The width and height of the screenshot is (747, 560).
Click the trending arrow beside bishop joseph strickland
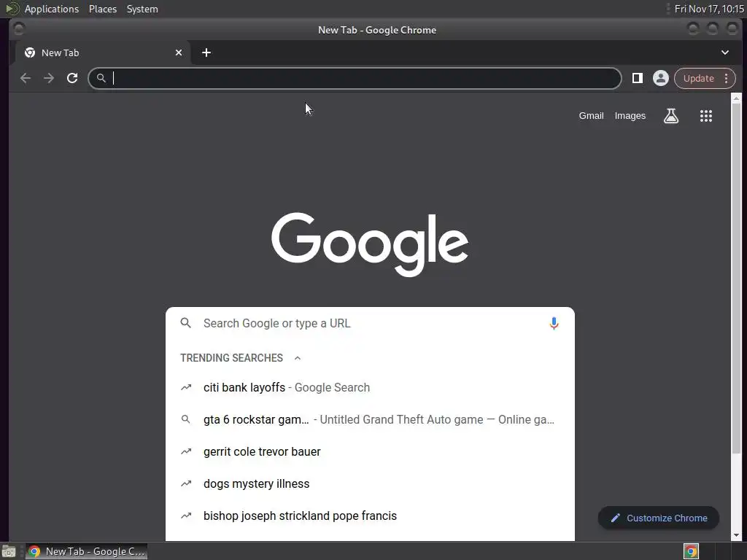tap(186, 516)
